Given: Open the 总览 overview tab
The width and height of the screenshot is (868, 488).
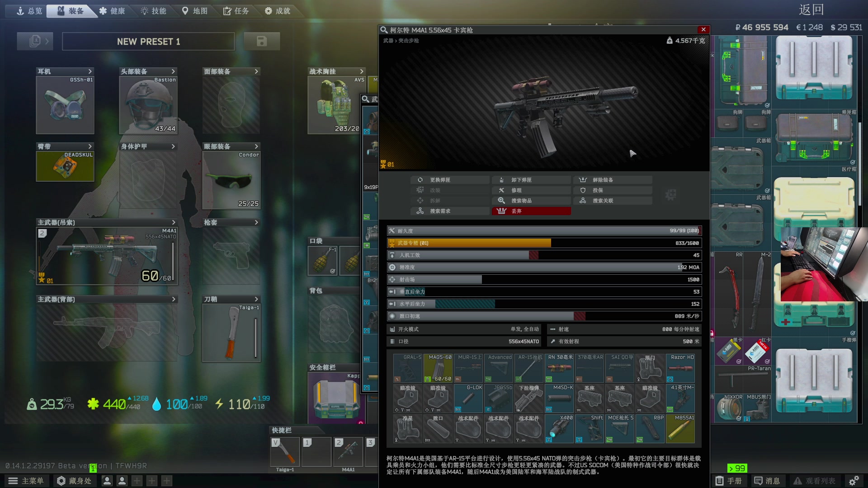Looking at the screenshot, I should tap(29, 11).
